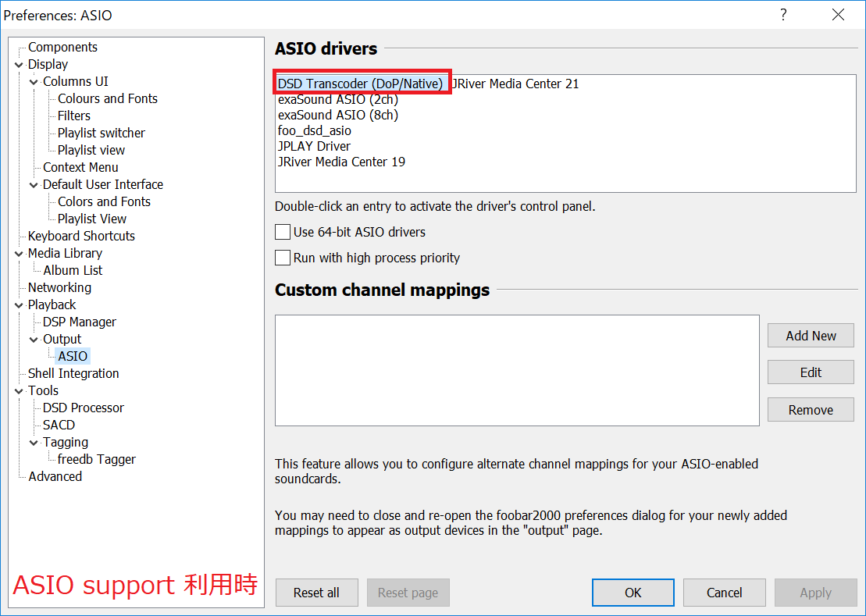The width and height of the screenshot is (866, 616).
Task: Open Colors and Fonts under Default User Interface
Action: point(104,201)
